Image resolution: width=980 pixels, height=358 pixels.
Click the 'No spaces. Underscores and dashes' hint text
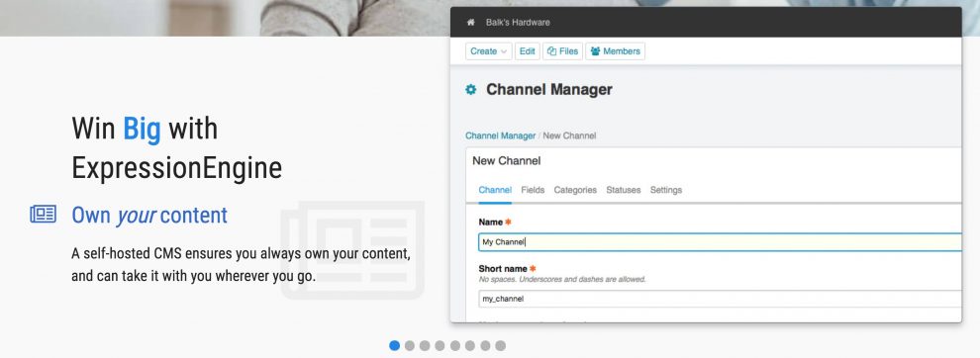562,279
